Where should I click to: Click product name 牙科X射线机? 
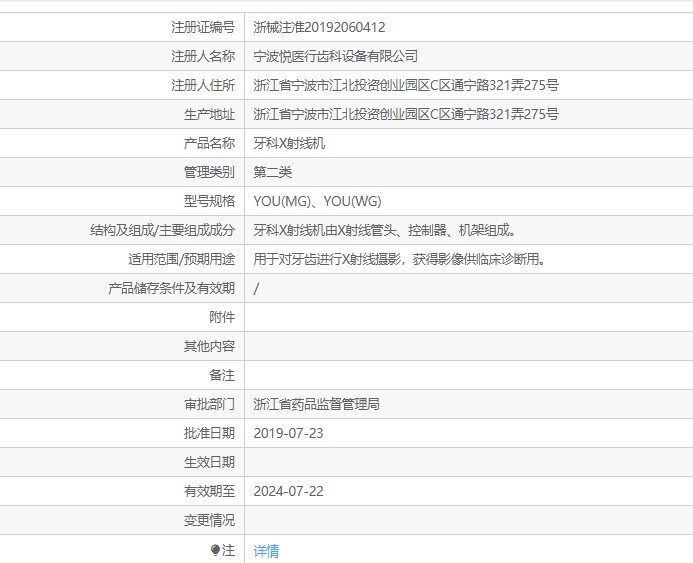pyautogui.click(x=289, y=143)
